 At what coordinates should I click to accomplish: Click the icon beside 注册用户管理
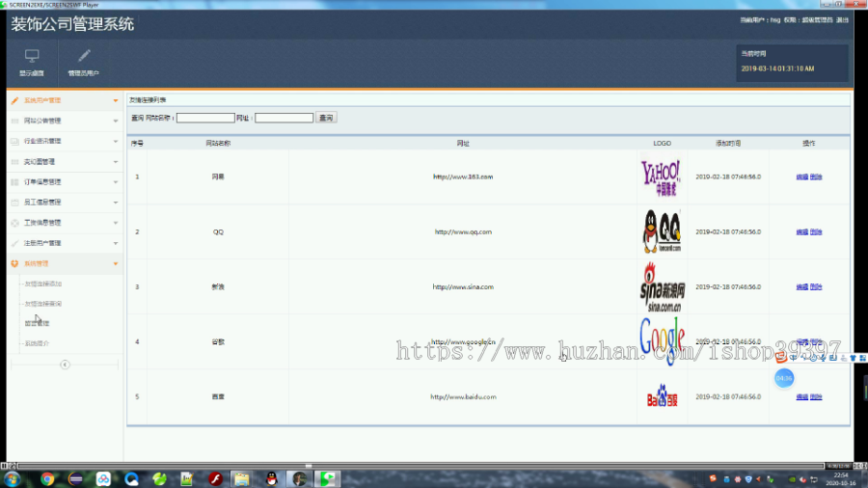pyautogui.click(x=14, y=243)
